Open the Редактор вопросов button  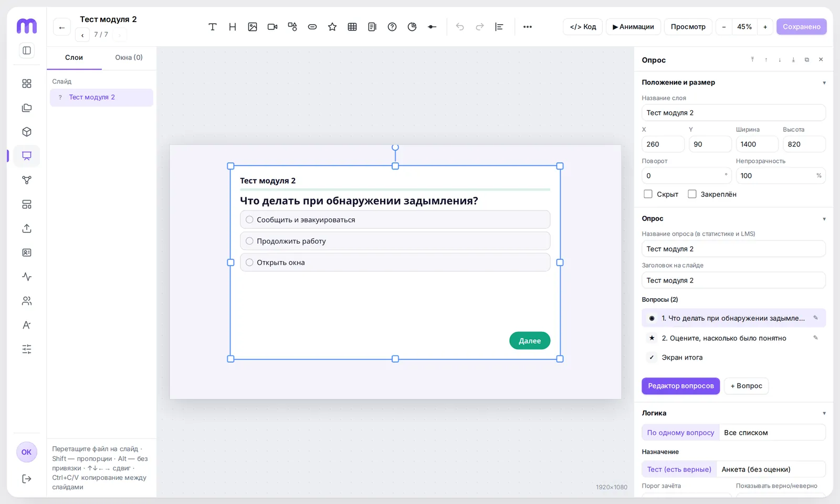click(681, 386)
